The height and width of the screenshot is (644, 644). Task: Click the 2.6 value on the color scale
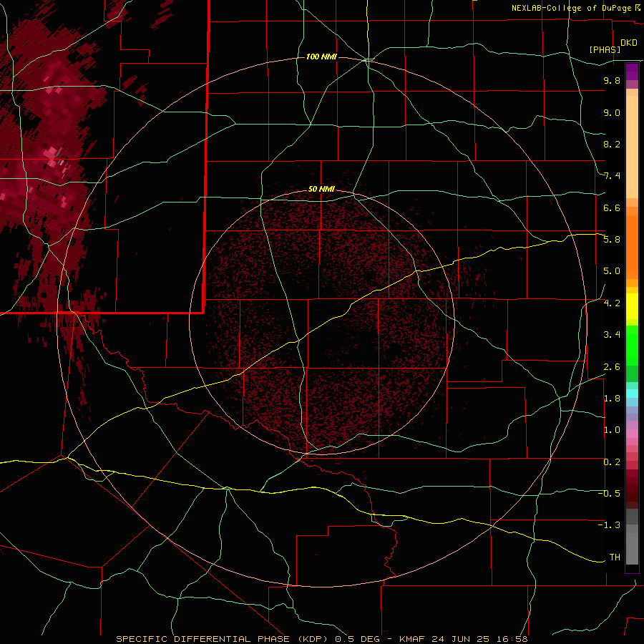point(612,367)
